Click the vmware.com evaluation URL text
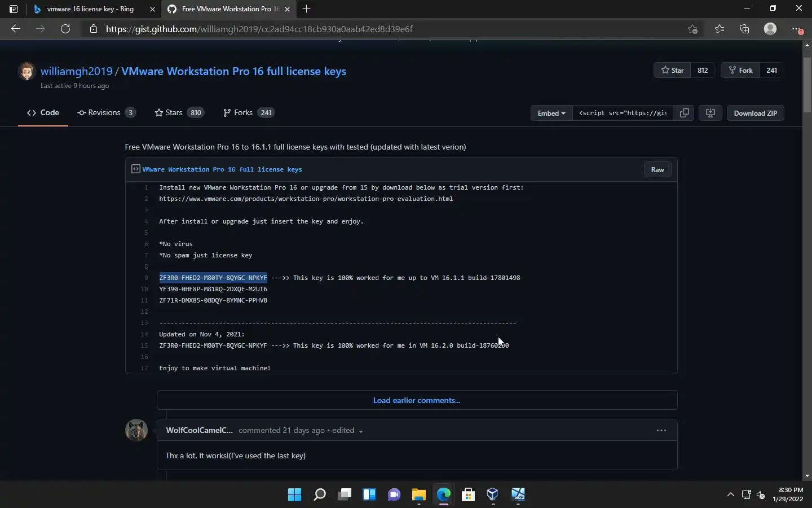The height and width of the screenshot is (508, 812). coord(306,199)
